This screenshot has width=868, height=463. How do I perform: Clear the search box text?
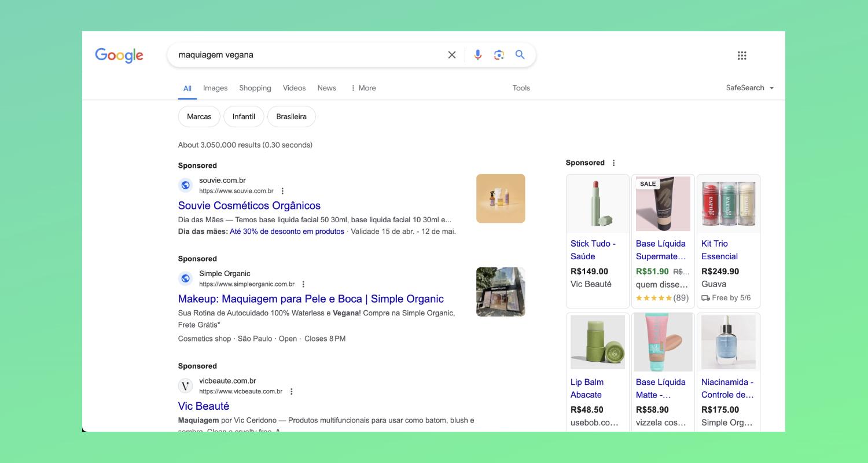pyautogui.click(x=452, y=55)
